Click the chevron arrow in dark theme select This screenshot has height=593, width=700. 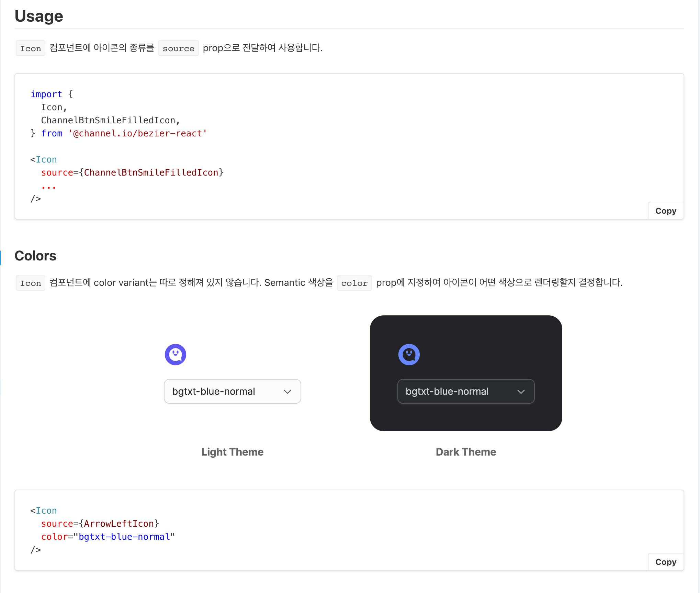pyautogui.click(x=521, y=392)
